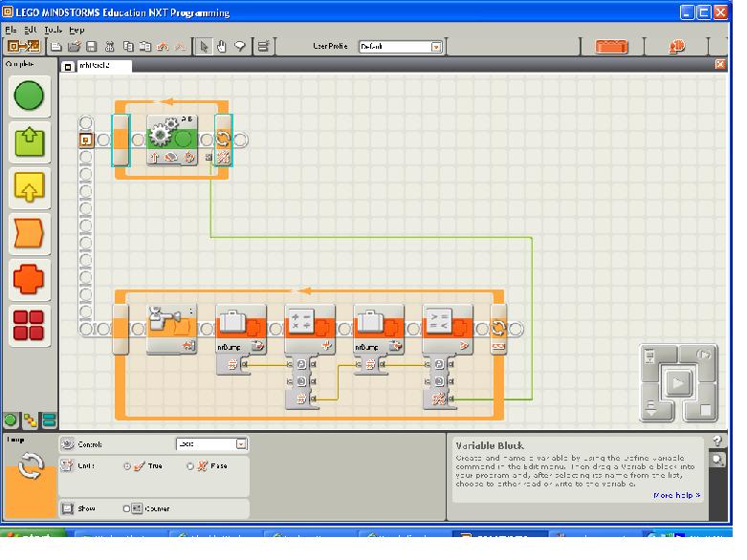Viewport: 747px width, 560px height.
Task: Open the Tools menu
Action: (x=54, y=30)
